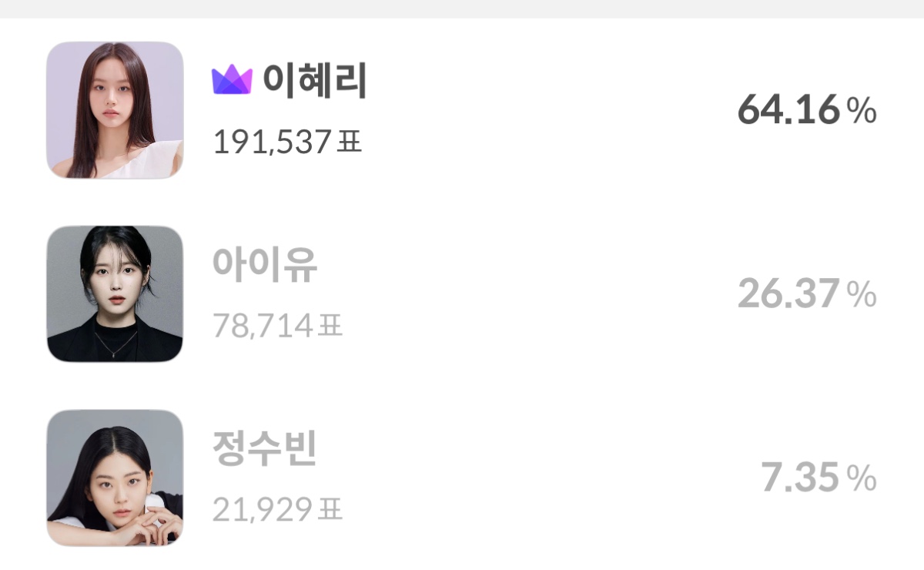Screen dimensions: 924x570
Task: Select the name 이혜리
Action: coord(315,80)
